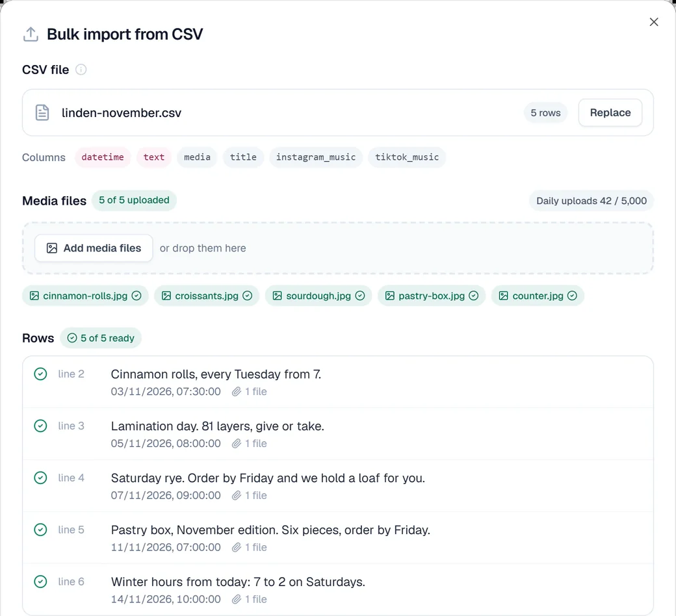Click the document icon beside linden-november.csv
The height and width of the screenshot is (616, 676).
tap(42, 112)
